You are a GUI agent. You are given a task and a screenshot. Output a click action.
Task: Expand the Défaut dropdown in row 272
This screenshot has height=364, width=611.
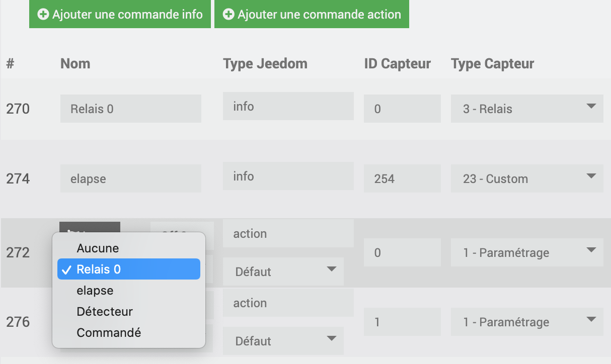[283, 271]
